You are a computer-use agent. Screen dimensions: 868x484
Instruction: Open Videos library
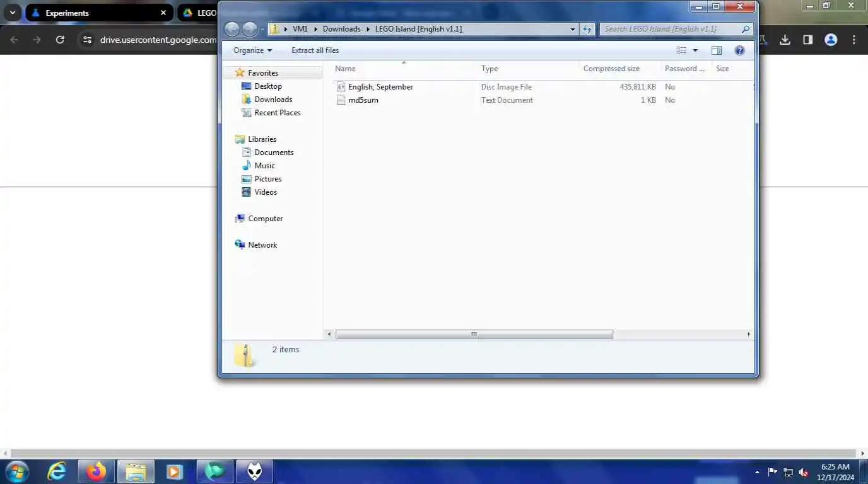click(266, 192)
